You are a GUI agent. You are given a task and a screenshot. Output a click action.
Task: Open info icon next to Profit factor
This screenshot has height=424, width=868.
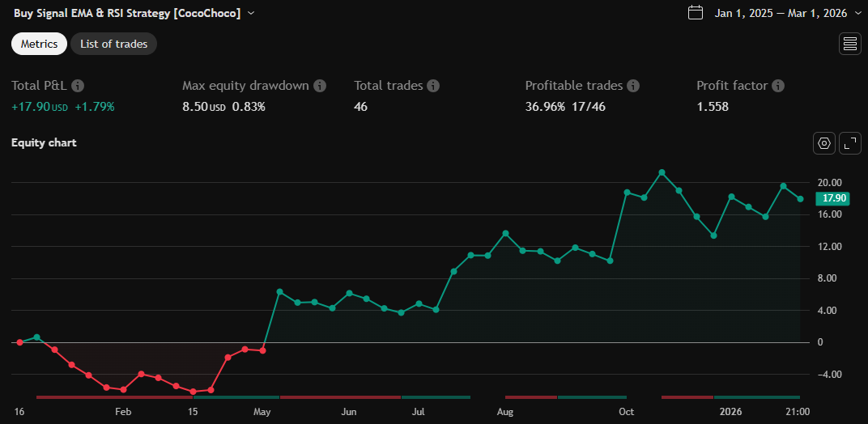(778, 86)
